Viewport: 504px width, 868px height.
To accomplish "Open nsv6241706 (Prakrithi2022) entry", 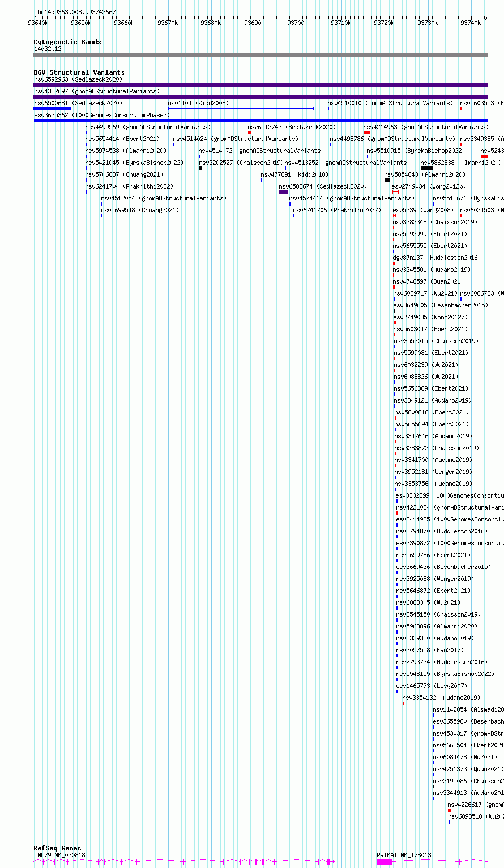I will coord(337,210).
